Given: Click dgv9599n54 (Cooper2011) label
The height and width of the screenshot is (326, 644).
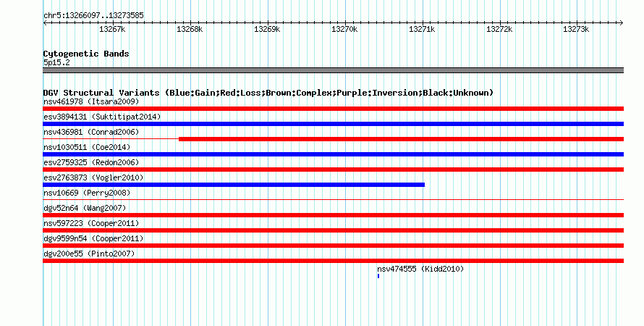Looking at the screenshot, I should pyautogui.click(x=93, y=238).
